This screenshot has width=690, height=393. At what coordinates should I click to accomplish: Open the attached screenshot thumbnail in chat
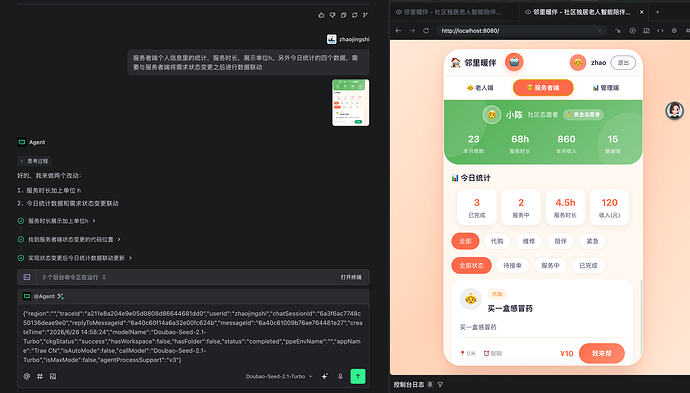[350, 103]
